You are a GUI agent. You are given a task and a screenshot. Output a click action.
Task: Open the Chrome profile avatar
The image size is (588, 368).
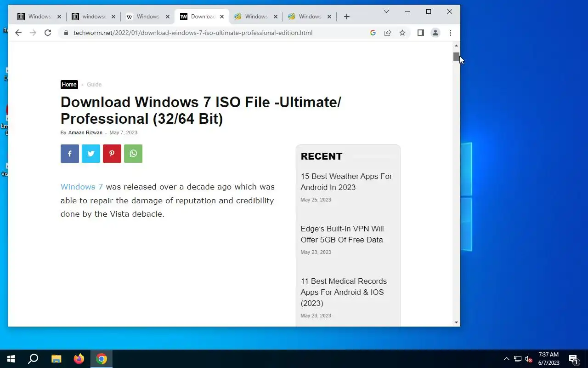[x=435, y=33]
